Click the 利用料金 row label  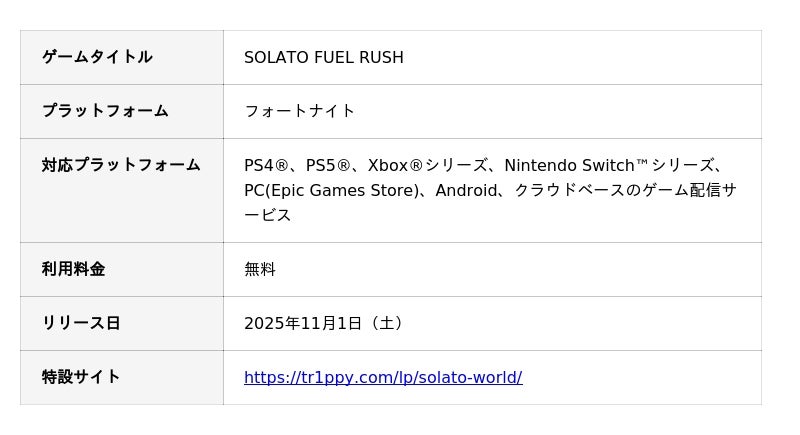coord(73,269)
